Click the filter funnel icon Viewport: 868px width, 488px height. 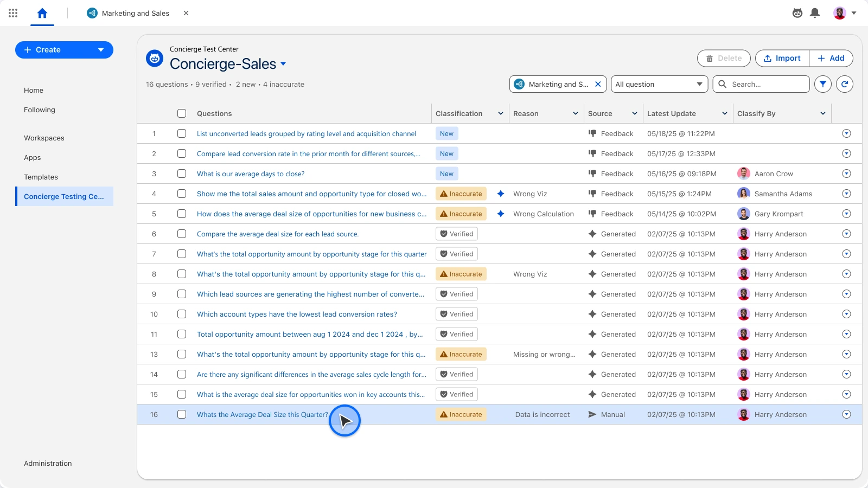[x=823, y=84]
